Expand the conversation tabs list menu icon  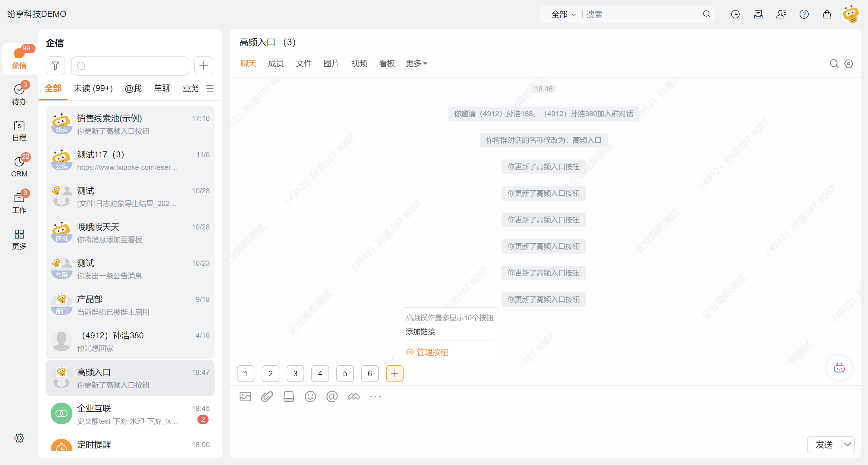(210, 88)
